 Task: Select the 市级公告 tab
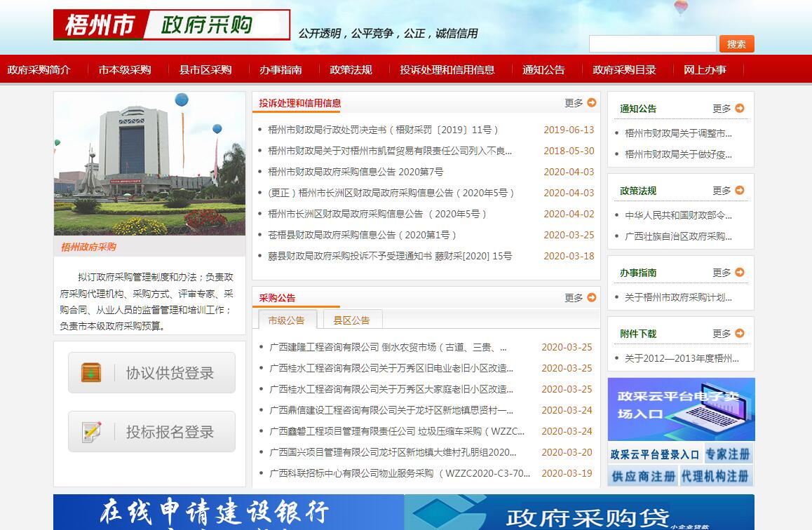287,320
